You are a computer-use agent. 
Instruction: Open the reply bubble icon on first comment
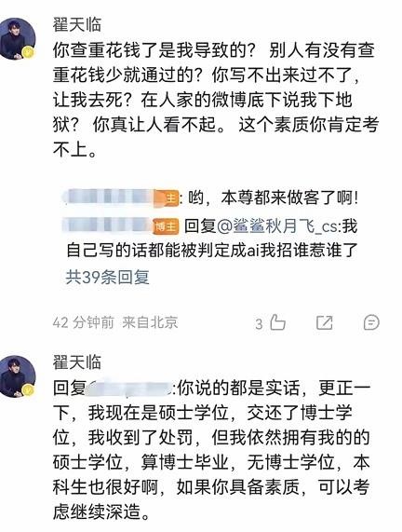coord(371,322)
